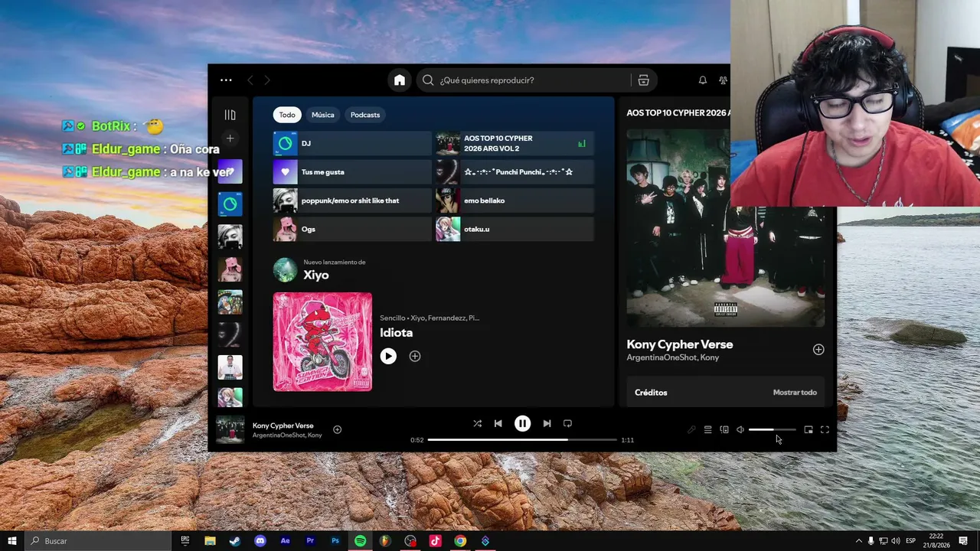Show hidden system tray icons

point(858,541)
